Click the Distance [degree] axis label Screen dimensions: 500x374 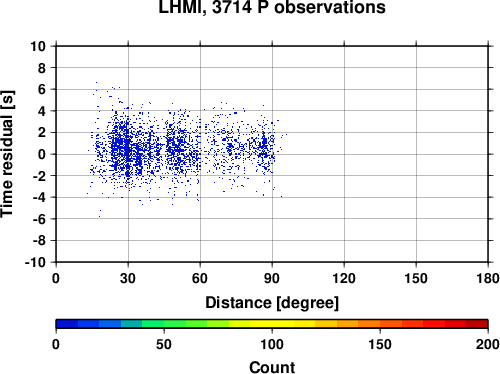(272, 303)
